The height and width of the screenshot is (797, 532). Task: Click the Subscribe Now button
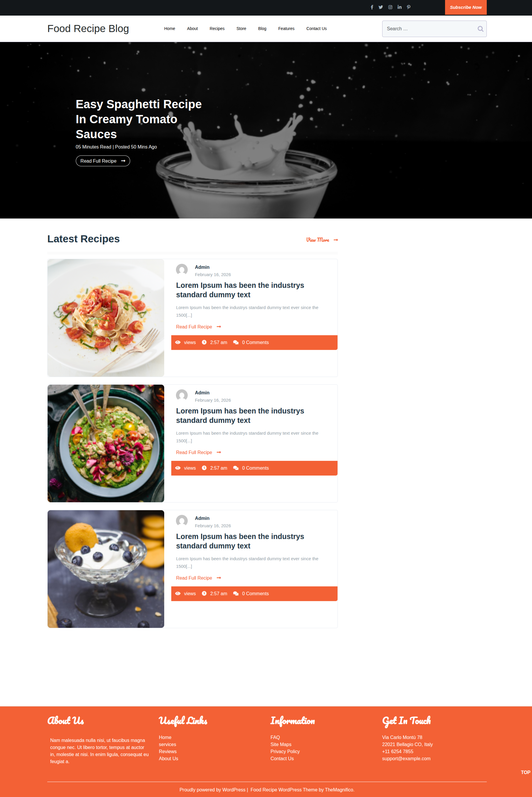(466, 7)
